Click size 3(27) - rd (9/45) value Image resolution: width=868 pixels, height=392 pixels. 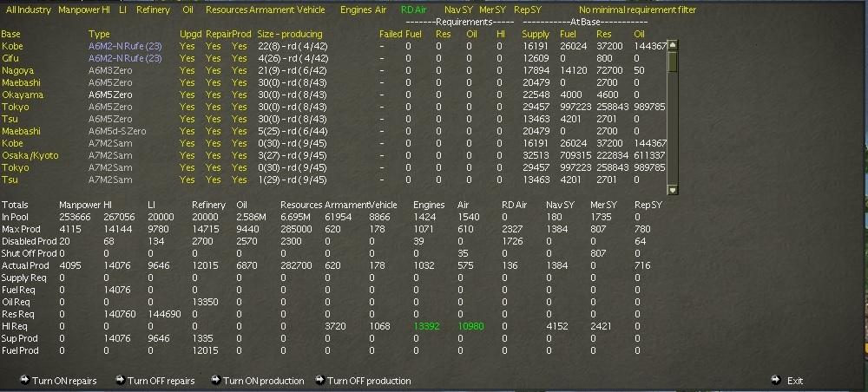pos(292,156)
